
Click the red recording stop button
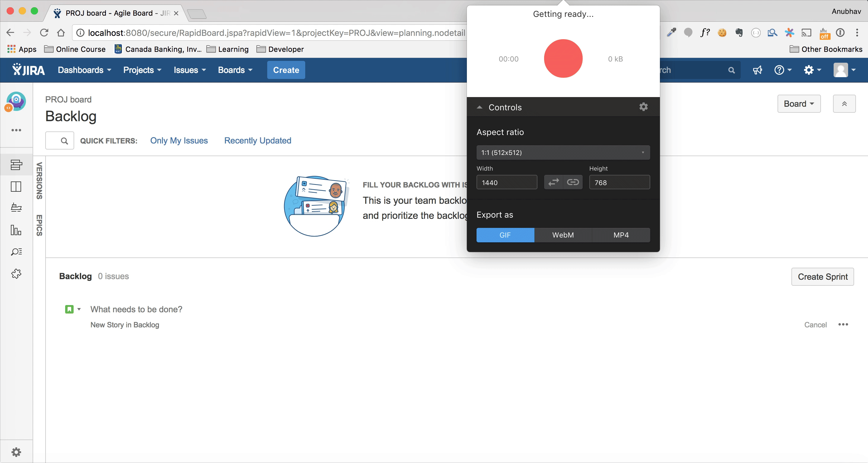pos(563,58)
